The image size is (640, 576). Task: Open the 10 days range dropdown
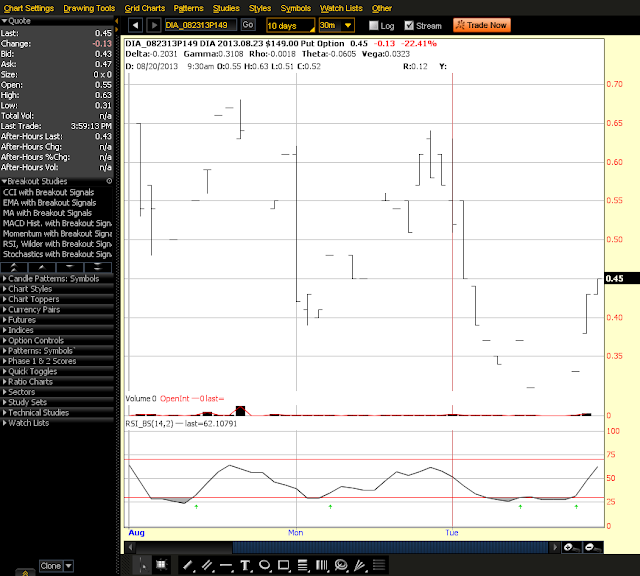[x=290, y=26]
